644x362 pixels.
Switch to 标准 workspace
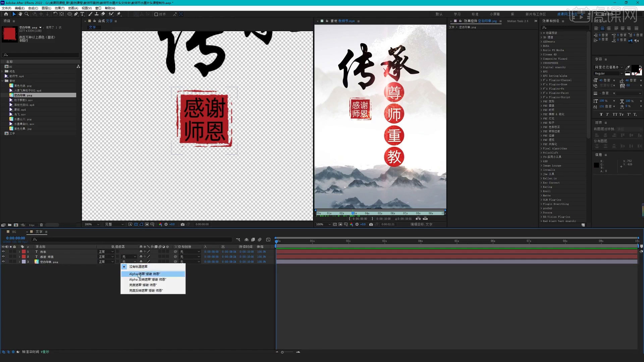coord(475,14)
